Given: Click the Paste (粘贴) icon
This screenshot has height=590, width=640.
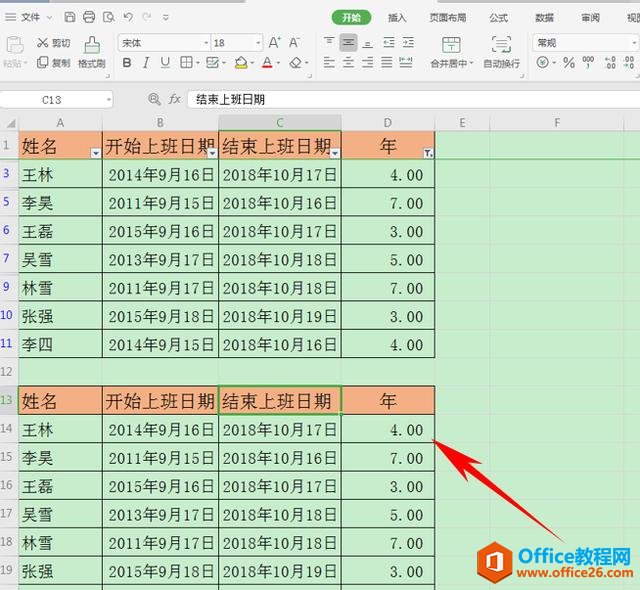Looking at the screenshot, I should pyautogui.click(x=15, y=45).
